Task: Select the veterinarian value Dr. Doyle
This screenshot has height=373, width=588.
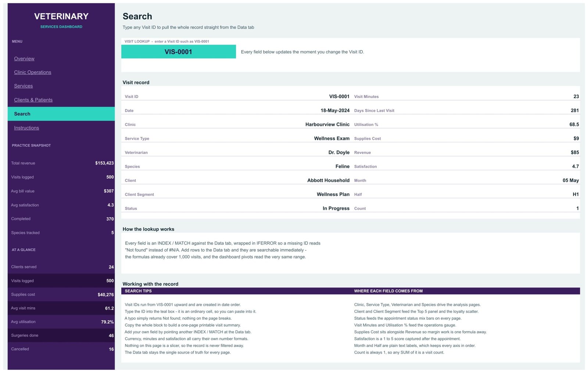Action: click(x=339, y=152)
